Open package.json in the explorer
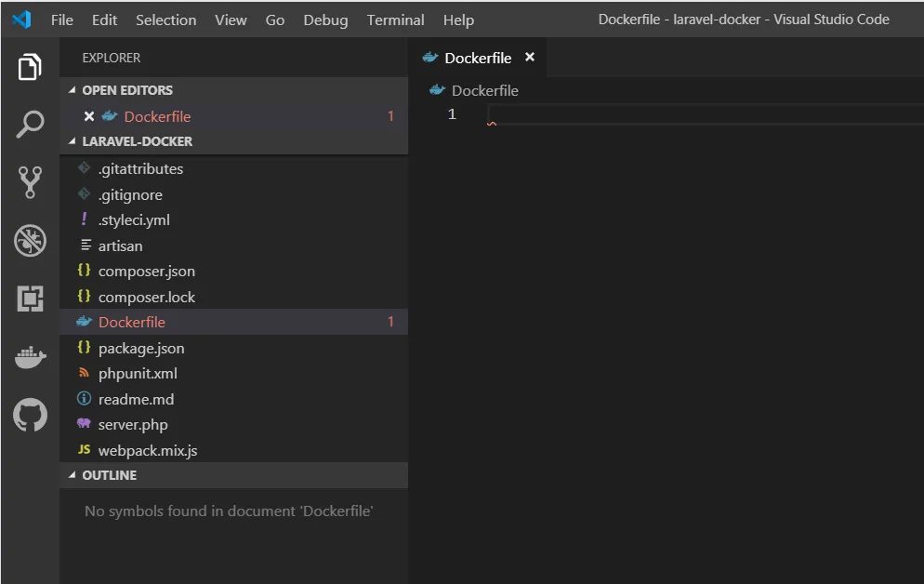Image resolution: width=924 pixels, height=584 pixels. [234, 349]
